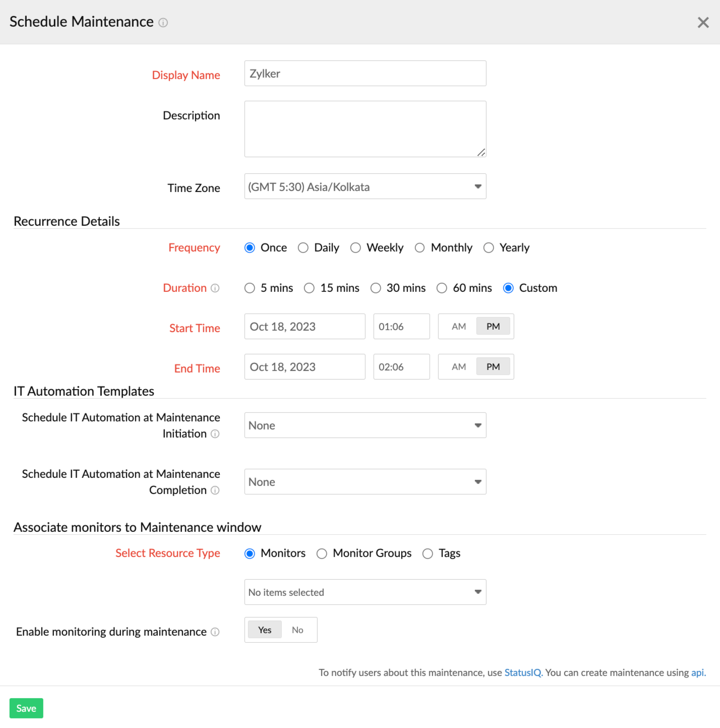The width and height of the screenshot is (720, 728).
Task: Click the Start Time date field
Action: pos(305,327)
